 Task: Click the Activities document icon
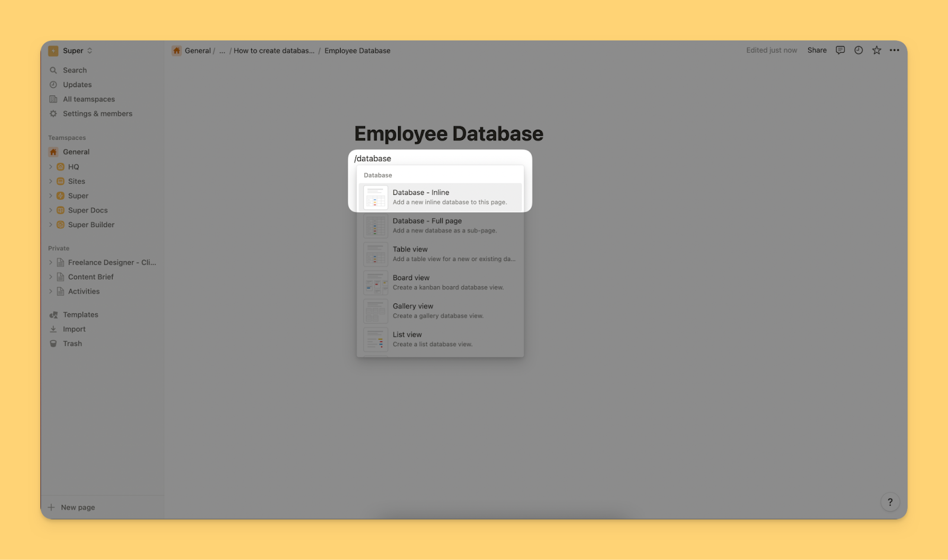tap(60, 292)
